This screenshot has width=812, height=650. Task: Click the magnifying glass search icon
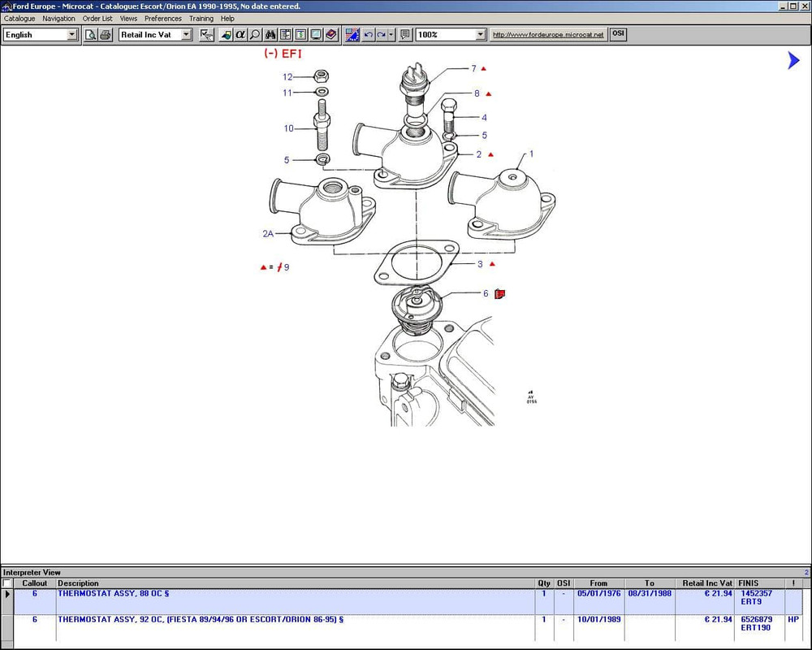[255, 35]
